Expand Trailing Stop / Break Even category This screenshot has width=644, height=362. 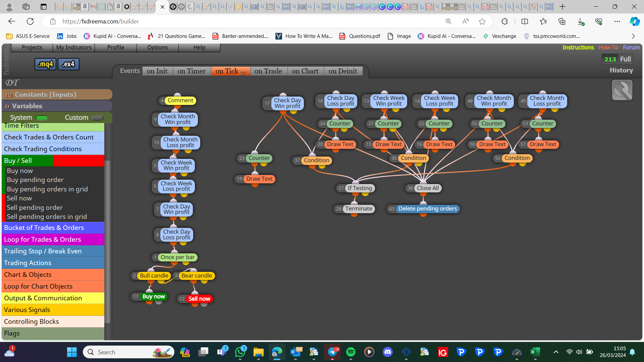(53, 251)
